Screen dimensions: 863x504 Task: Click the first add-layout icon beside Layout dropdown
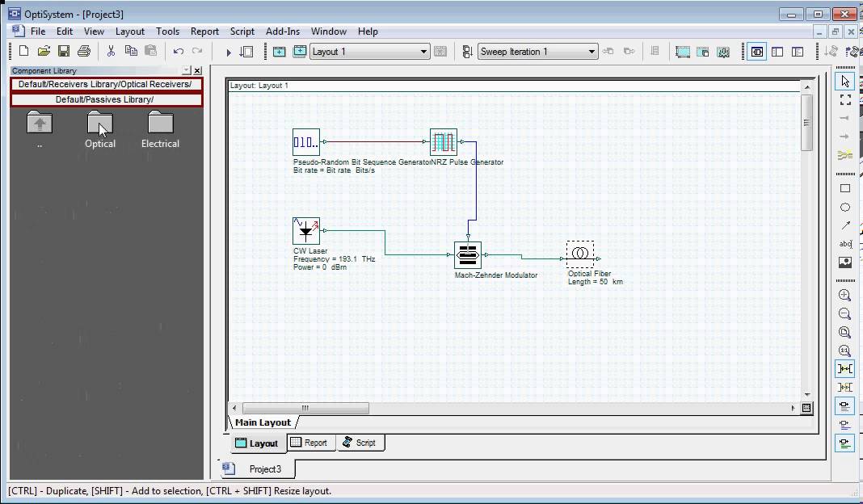(x=279, y=52)
